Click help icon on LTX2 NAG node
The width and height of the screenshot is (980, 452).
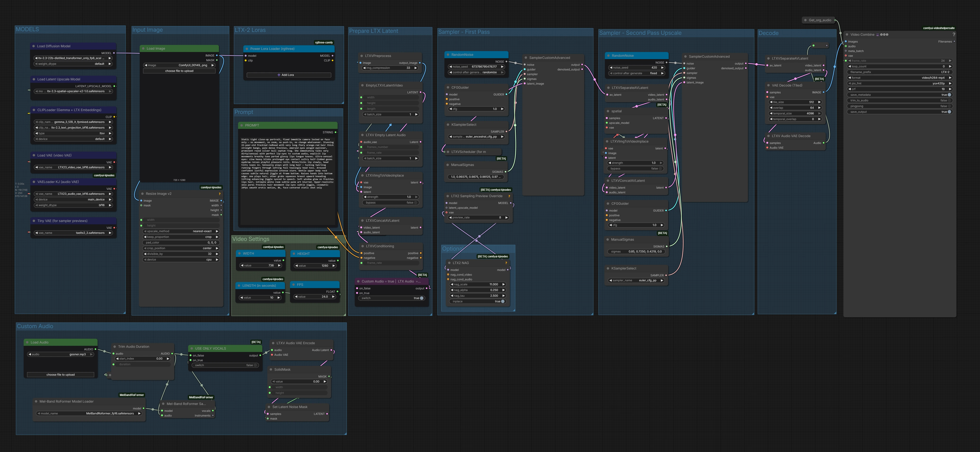(506, 263)
